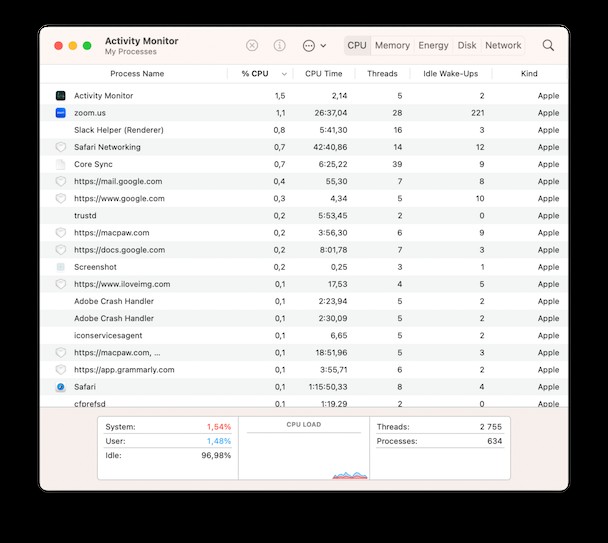Click CPU time value 26:37,04
608x543 pixels.
[331, 113]
